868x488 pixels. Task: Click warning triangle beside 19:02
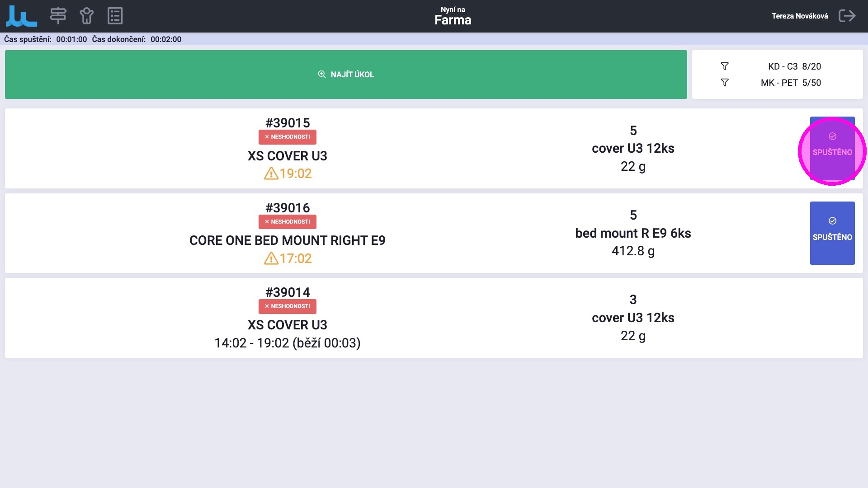click(271, 174)
